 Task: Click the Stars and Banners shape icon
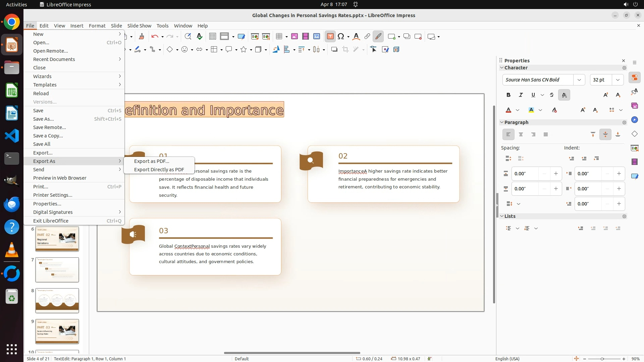[x=244, y=50]
